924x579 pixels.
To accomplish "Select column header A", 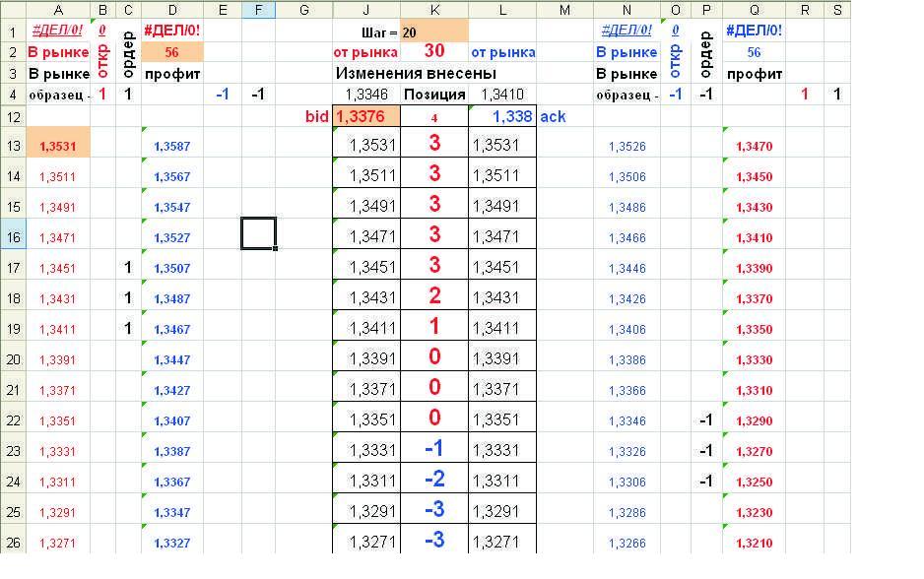I will pos(58,10).
